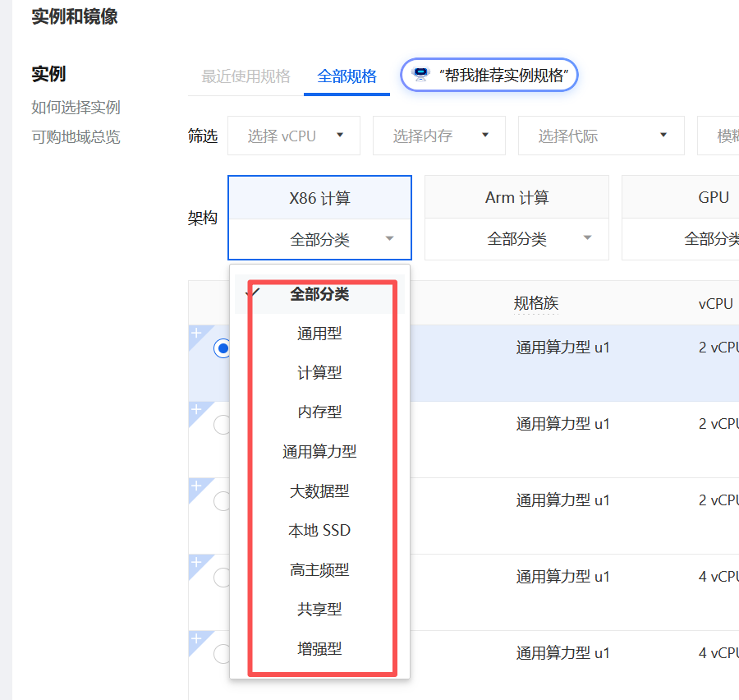Expand the fourth row's plus corner icon

coord(196,562)
